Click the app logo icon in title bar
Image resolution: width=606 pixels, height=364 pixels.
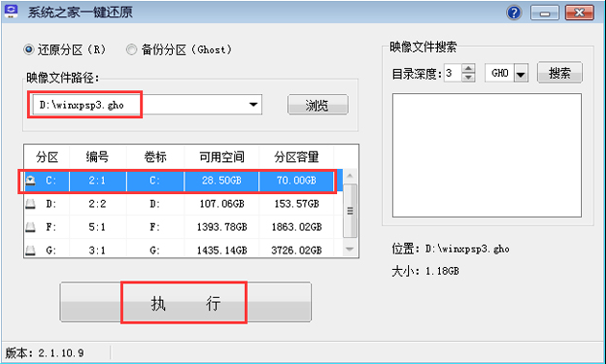click(x=11, y=12)
